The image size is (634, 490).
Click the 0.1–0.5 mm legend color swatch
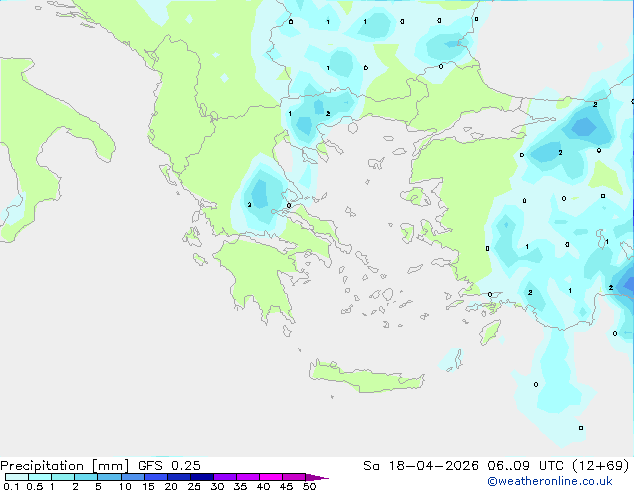(17, 477)
